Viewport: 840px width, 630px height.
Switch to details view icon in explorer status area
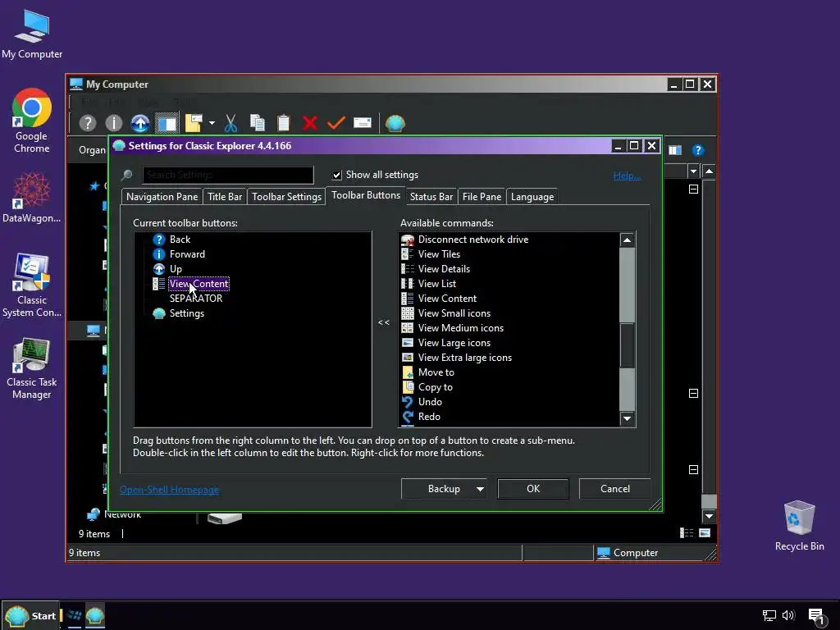click(x=687, y=532)
